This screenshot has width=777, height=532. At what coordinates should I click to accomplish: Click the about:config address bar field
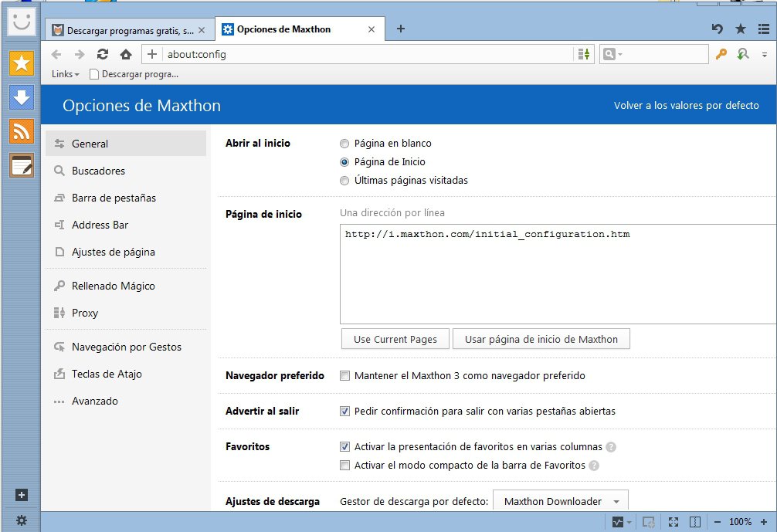coord(363,54)
